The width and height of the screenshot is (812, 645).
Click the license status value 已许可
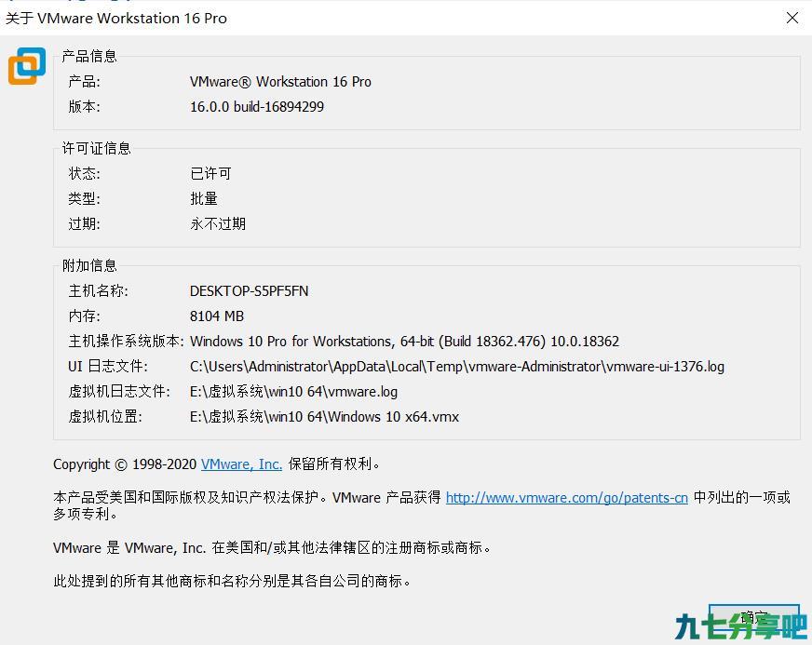point(210,173)
